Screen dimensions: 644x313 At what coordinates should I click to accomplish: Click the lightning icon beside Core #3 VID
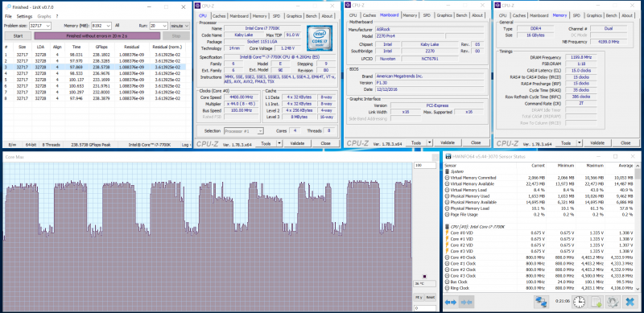[x=448, y=251]
